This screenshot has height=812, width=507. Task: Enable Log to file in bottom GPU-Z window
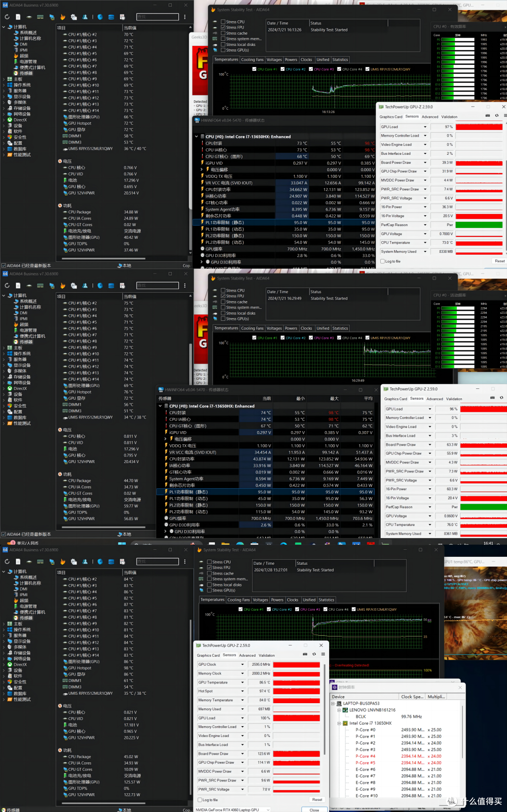199,800
